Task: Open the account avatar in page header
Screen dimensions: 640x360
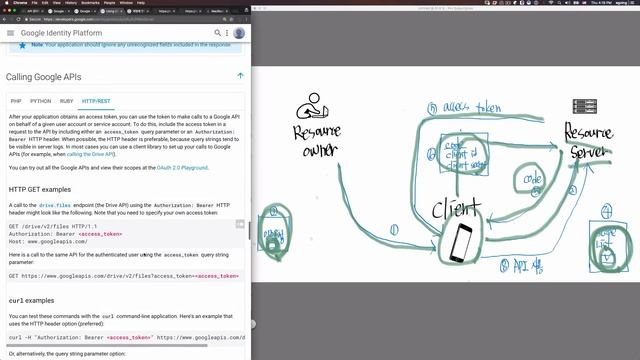Action: (x=239, y=33)
